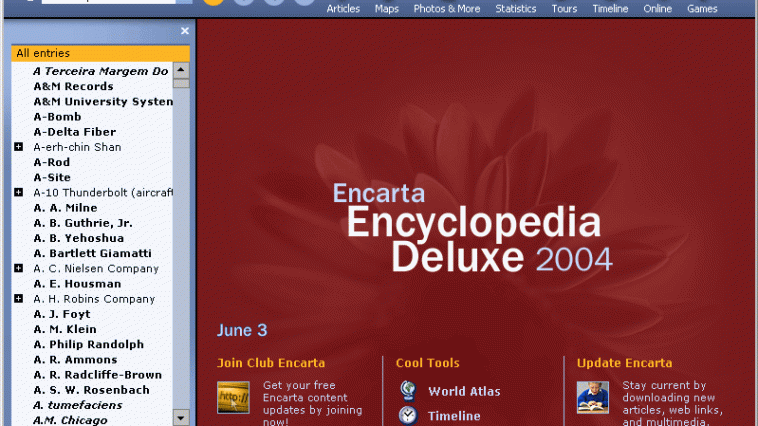Select the A. tumefaciens entry
The image size is (758, 426).
(x=77, y=405)
